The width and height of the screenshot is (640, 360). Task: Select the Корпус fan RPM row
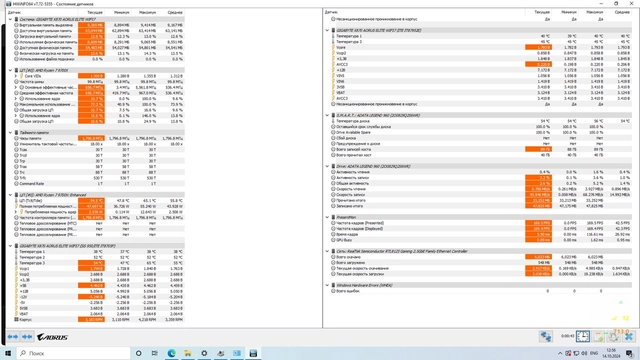click(98, 320)
